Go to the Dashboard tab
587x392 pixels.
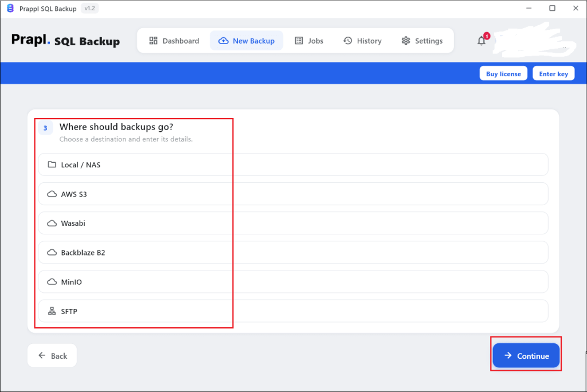(174, 41)
